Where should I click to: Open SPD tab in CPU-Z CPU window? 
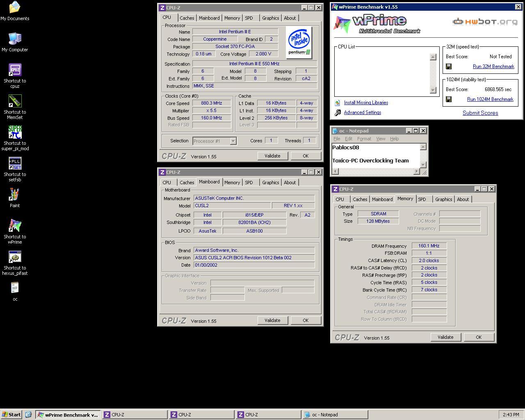(249, 18)
